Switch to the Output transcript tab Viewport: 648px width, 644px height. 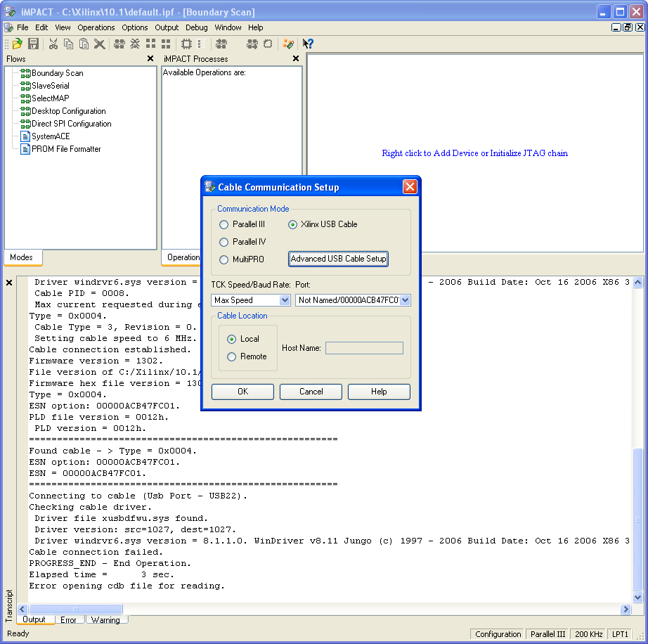(x=34, y=619)
